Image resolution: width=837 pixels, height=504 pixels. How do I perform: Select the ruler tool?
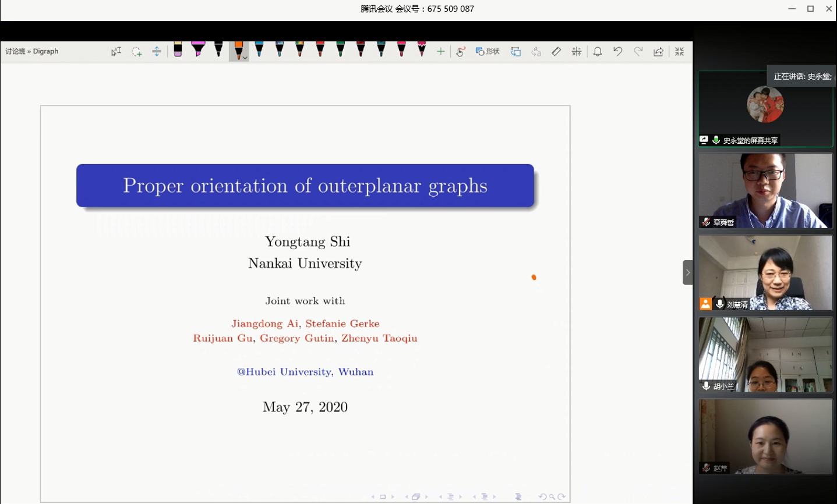[556, 52]
